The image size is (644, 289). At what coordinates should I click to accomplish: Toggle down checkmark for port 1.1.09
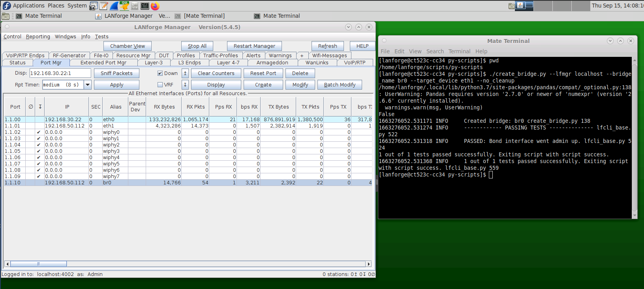(x=39, y=176)
